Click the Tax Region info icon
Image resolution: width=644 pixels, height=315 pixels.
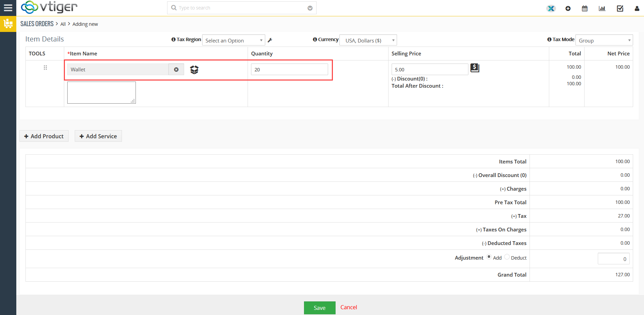coord(174,39)
